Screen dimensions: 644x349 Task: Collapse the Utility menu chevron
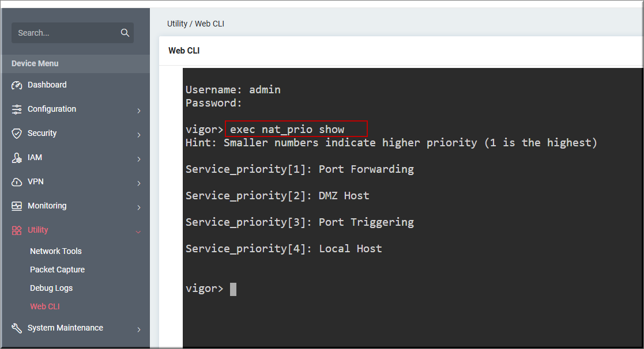138,232
